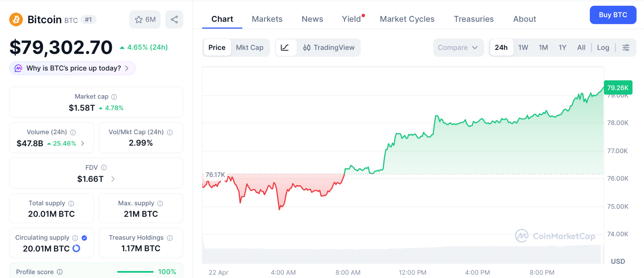Select the 1W time range
The image size is (644, 278).
523,47
